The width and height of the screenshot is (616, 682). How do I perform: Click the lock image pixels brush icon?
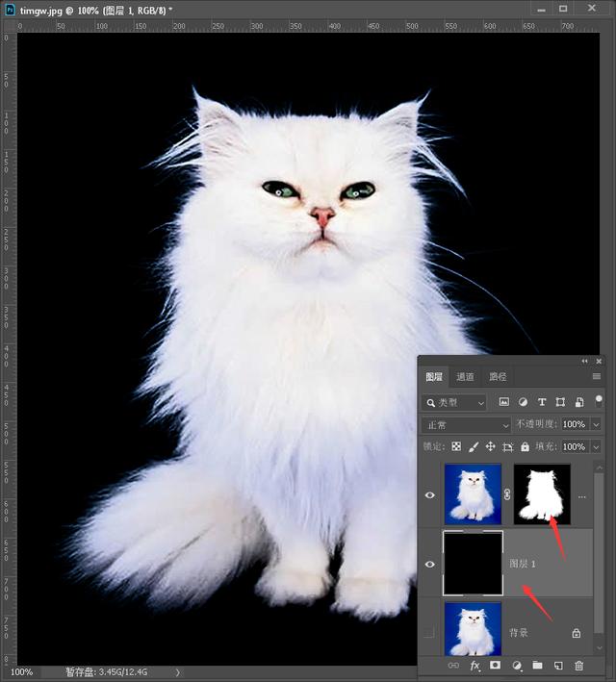pyautogui.click(x=474, y=447)
